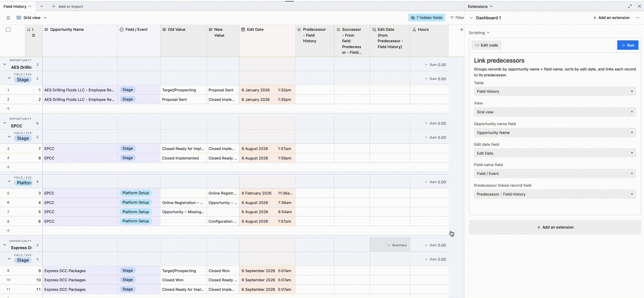
Task: Click Successor field header icon
Action: point(338,29)
